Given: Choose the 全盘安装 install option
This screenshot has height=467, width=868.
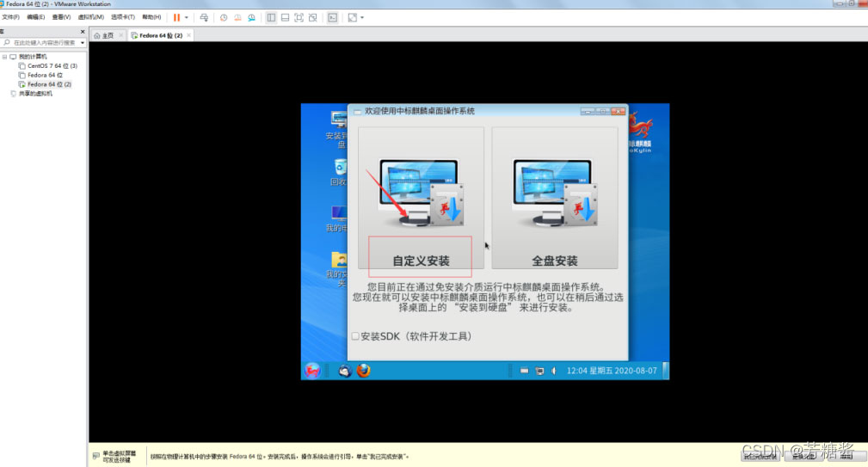Looking at the screenshot, I should click(555, 198).
